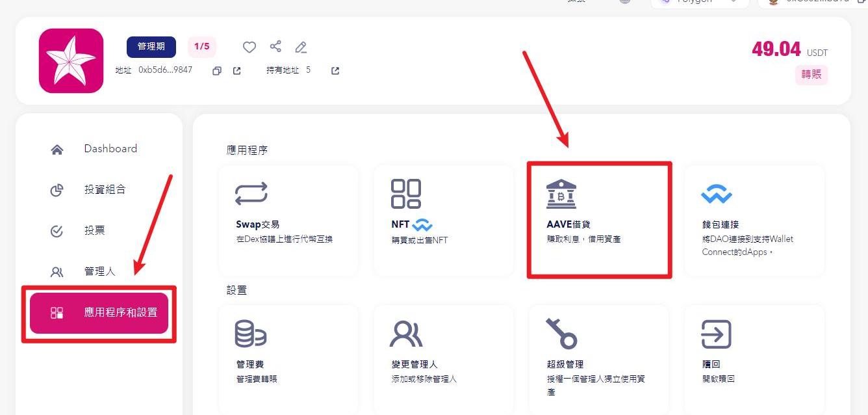Click the grid icon on 應用程序和設置
Viewport: 868px width, 415px height.
coord(57,313)
